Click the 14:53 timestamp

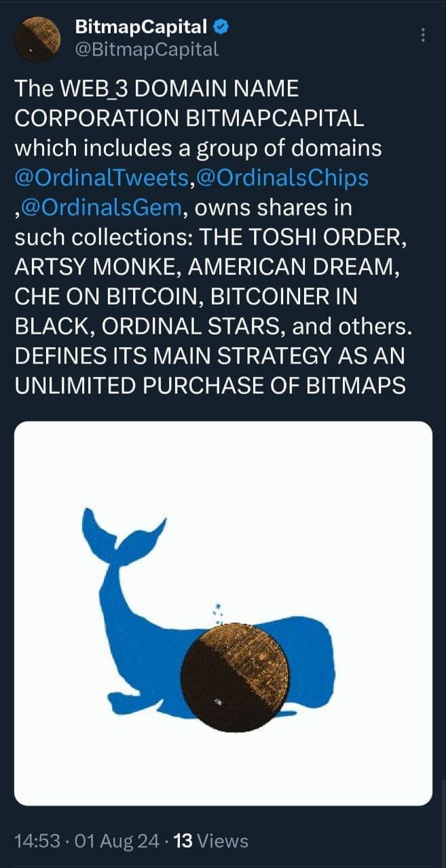click(37, 841)
